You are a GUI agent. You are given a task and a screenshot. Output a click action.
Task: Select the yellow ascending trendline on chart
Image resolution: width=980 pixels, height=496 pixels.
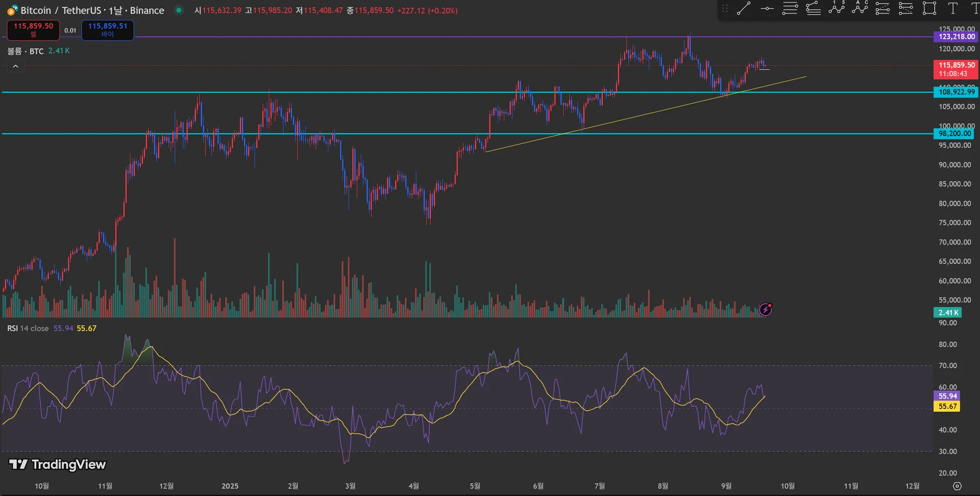point(645,113)
